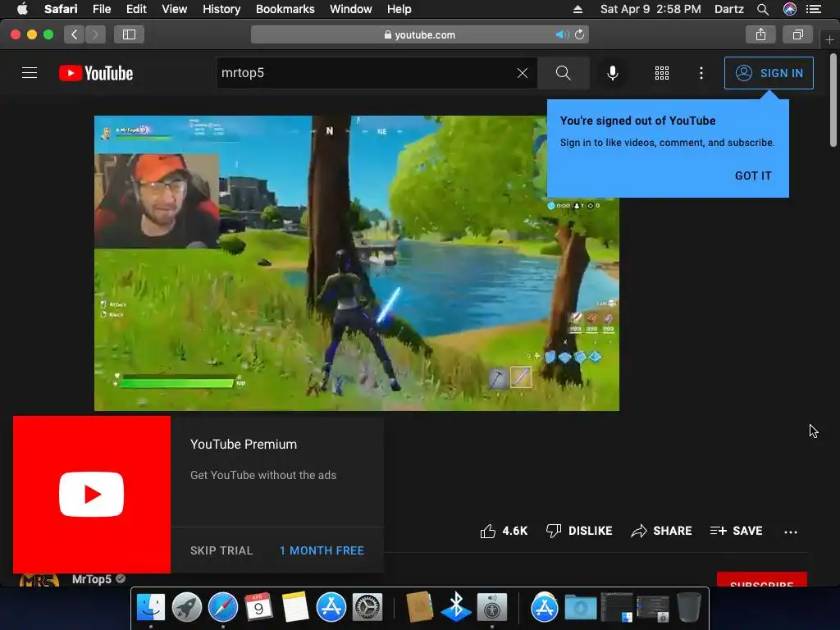Image resolution: width=840 pixels, height=630 pixels.
Task: Open Calendar showing 9 in the Dock
Action: pyautogui.click(x=258, y=607)
